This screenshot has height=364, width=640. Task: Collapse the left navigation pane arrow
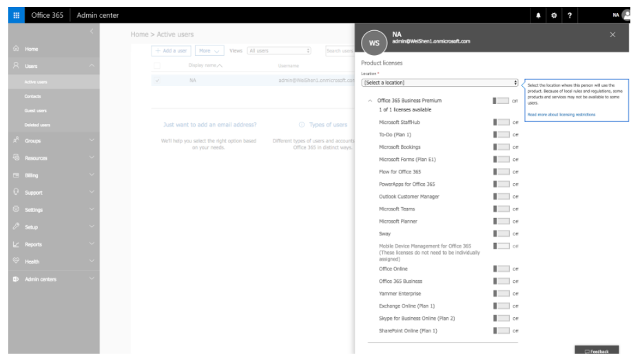(92, 31)
